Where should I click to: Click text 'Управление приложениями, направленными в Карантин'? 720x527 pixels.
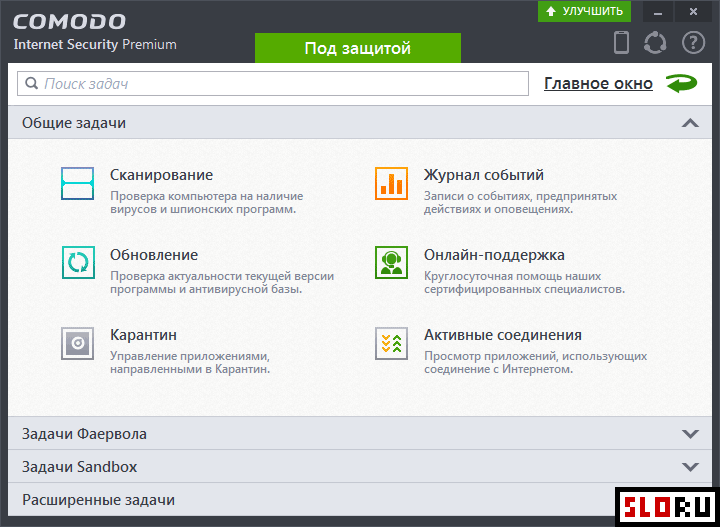click(x=190, y=363)
